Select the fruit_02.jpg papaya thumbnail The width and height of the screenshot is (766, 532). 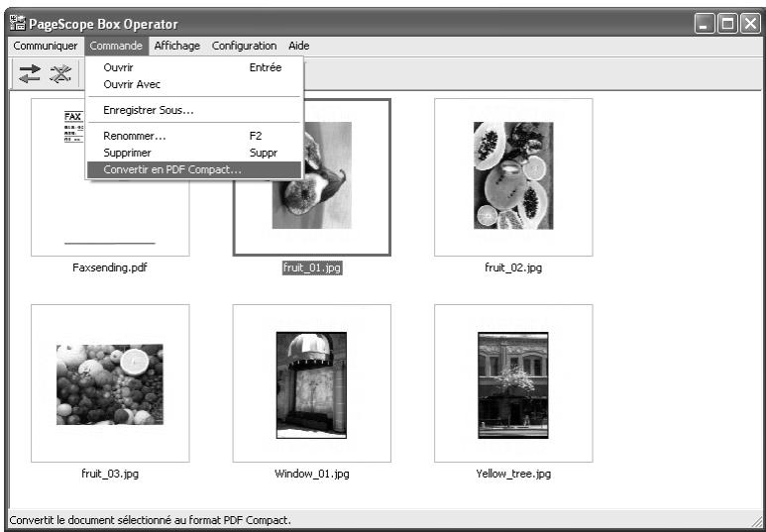point(513,177)
